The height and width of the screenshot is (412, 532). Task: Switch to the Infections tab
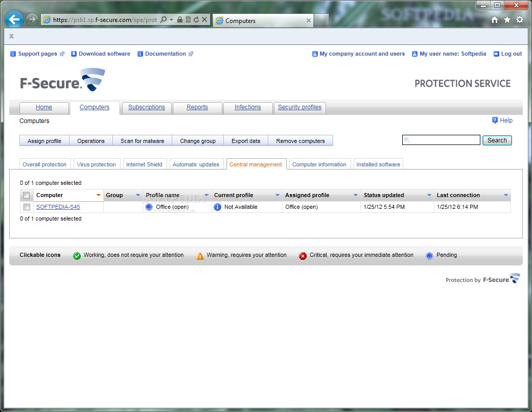[248, 107]
